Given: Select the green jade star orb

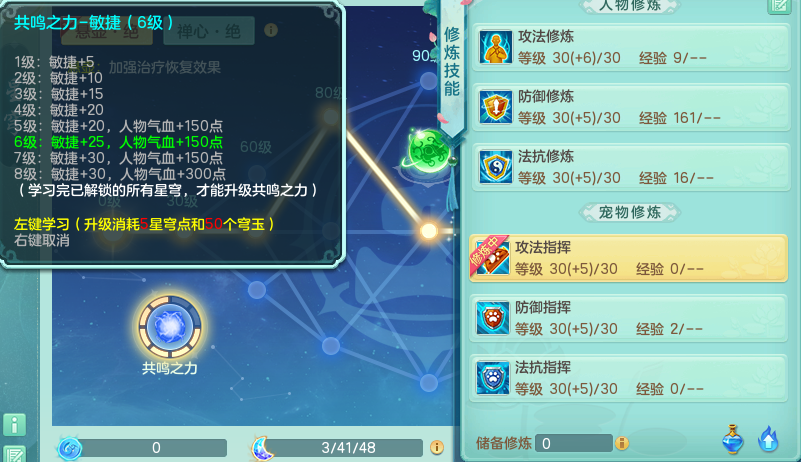Looking at the screenshot, I should pyautogui.click(x=429, y=151).
